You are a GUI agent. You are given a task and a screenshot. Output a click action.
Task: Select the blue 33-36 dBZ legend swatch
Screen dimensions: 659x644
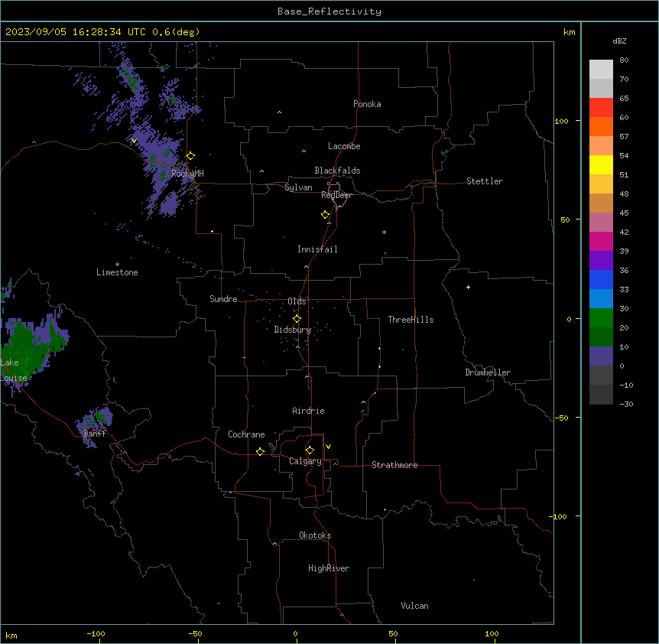coord(601,279)
